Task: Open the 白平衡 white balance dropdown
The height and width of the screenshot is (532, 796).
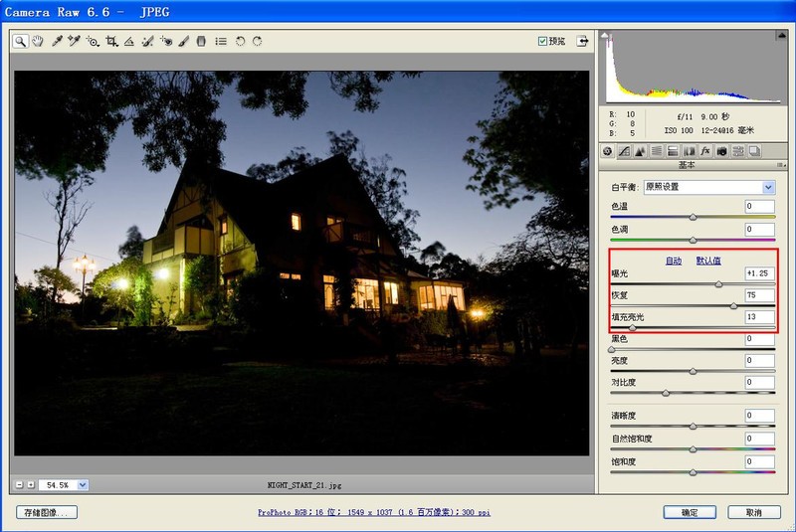Action: click(x=709, y=187)
